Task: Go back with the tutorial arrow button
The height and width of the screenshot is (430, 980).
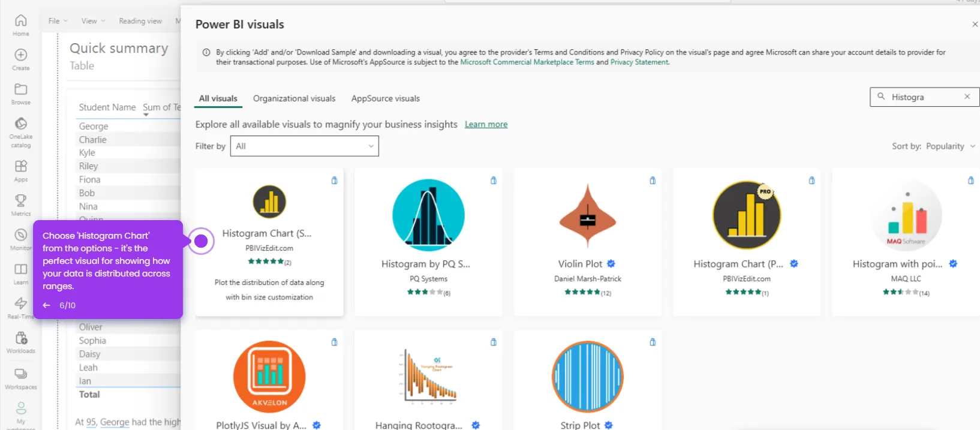Action: (46, 305)
